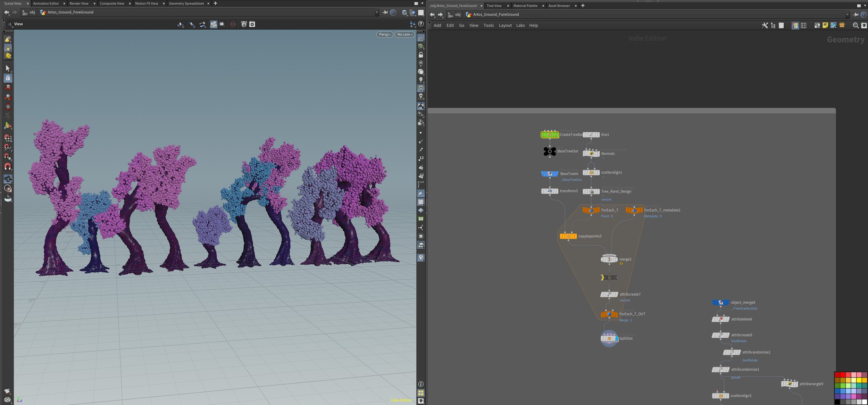Open the Persp viewport dropdown

(384, 34)
